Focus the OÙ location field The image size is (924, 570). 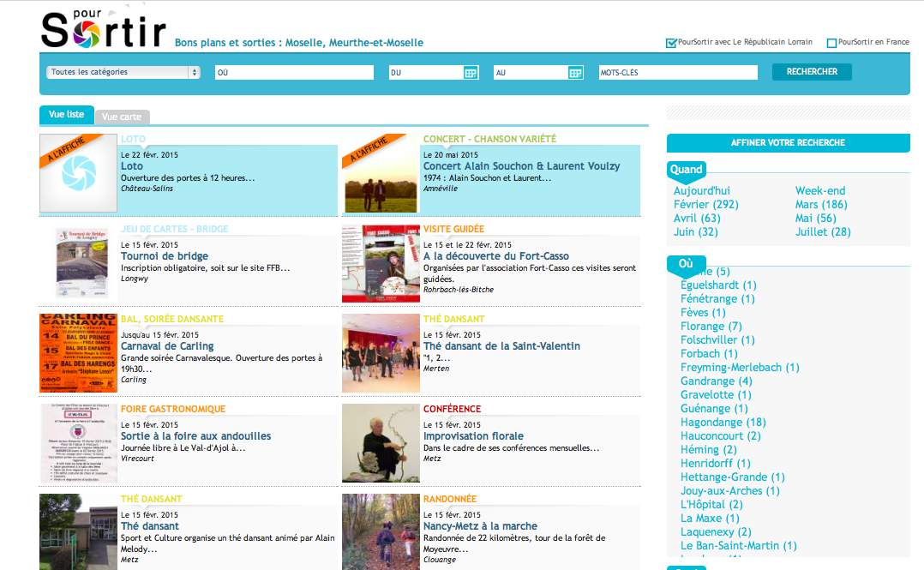[294, 73]
